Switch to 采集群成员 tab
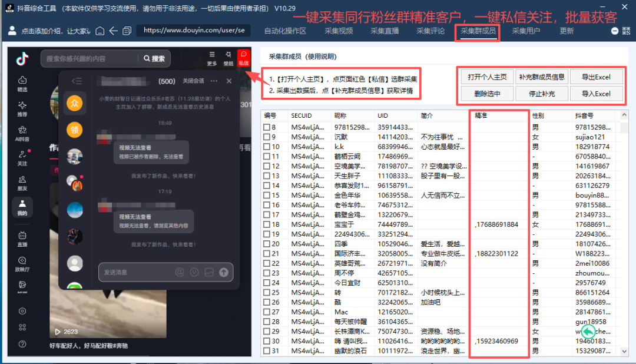The height and width of the screenshot is (364, 636). (478, 31)
